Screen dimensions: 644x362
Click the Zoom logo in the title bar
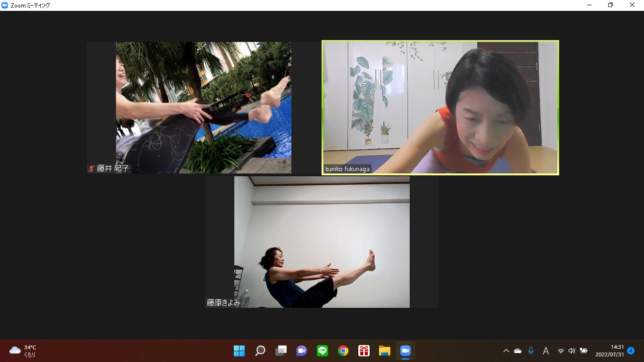point(5,5)
